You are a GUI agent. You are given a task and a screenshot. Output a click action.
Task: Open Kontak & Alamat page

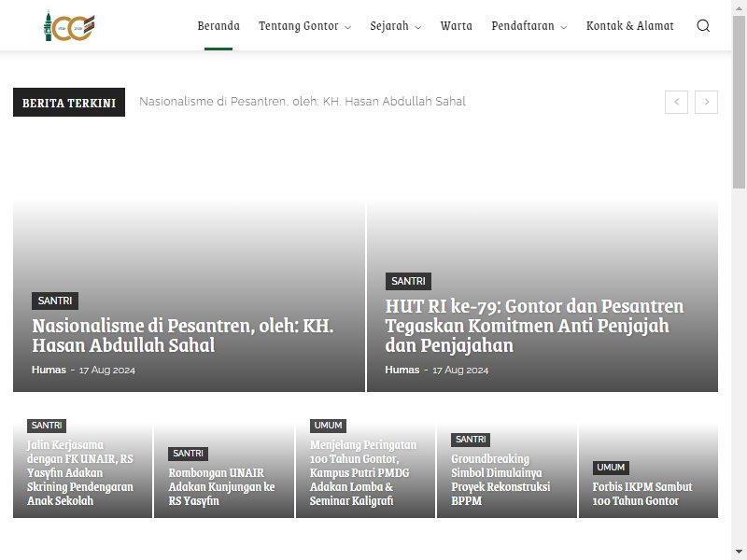(629, 26)
